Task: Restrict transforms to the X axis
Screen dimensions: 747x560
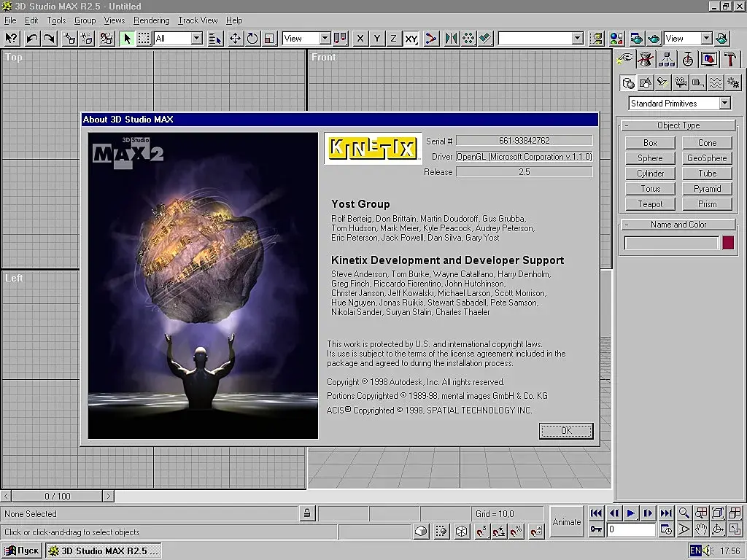Action: (360, 39)
